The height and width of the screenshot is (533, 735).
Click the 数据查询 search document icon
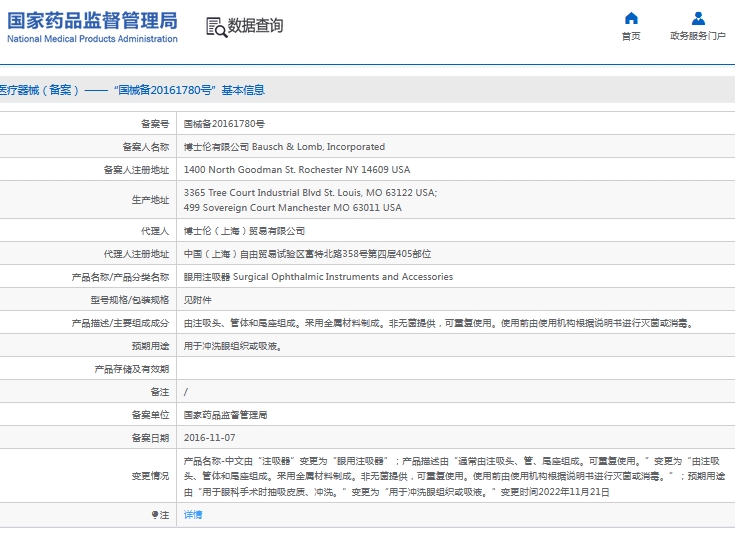coord(216,27)
